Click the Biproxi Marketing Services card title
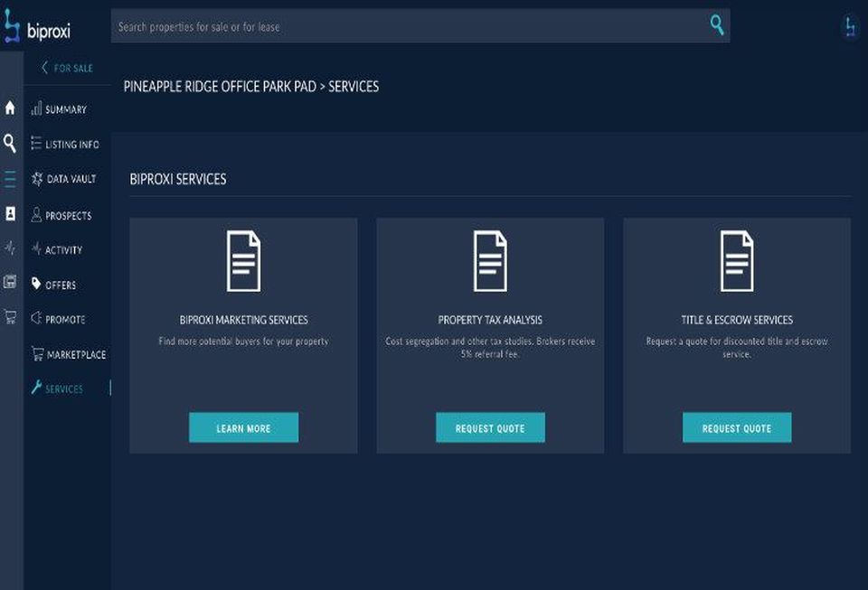The height and width of the screenshot is (590, 868). [x=243, y=320]
